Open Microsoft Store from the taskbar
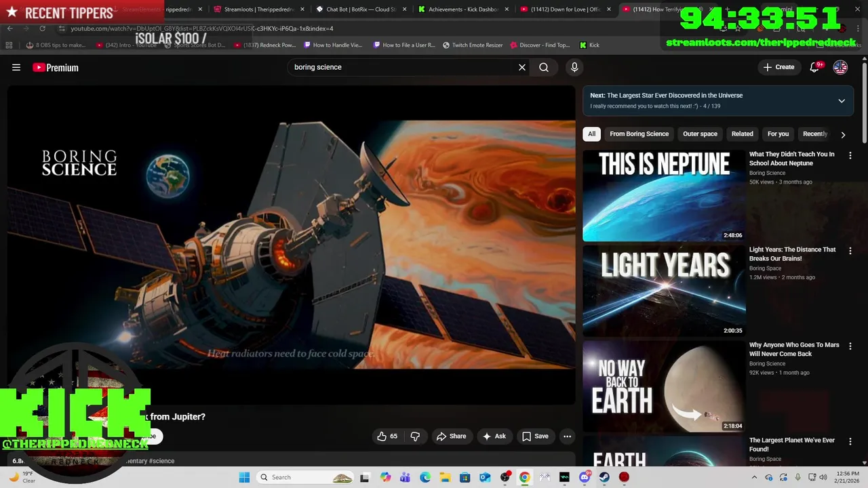868x488 pixels. (x=465, y=477)
